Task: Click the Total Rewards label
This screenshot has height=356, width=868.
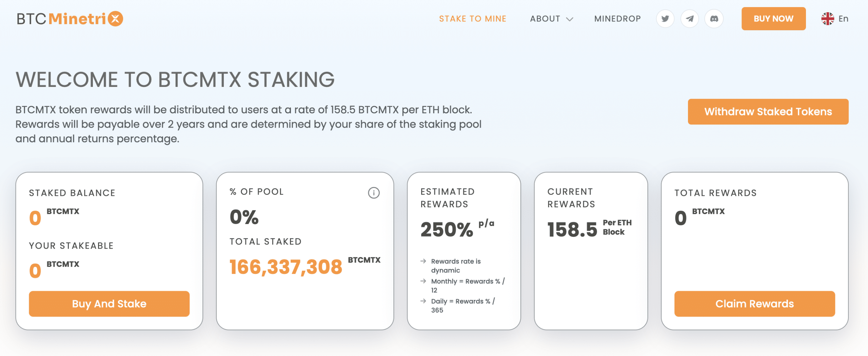Action: tap(715, 193)
